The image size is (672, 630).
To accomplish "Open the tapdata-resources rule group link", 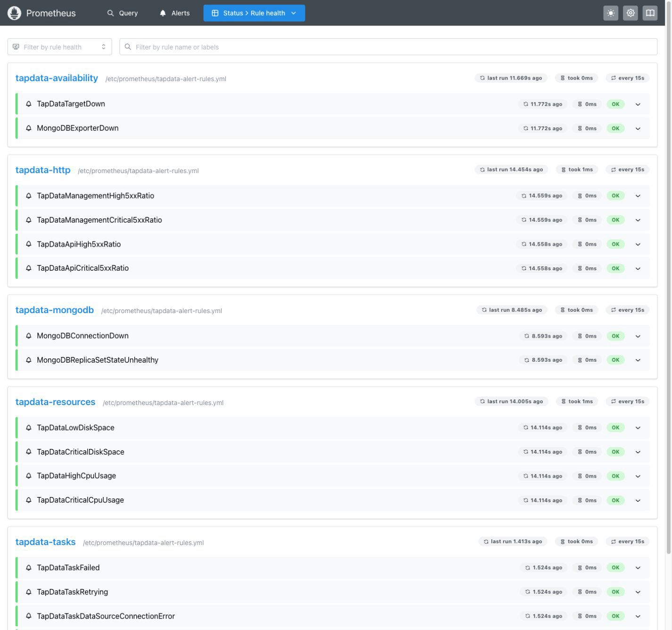I will tap(55, 402).
